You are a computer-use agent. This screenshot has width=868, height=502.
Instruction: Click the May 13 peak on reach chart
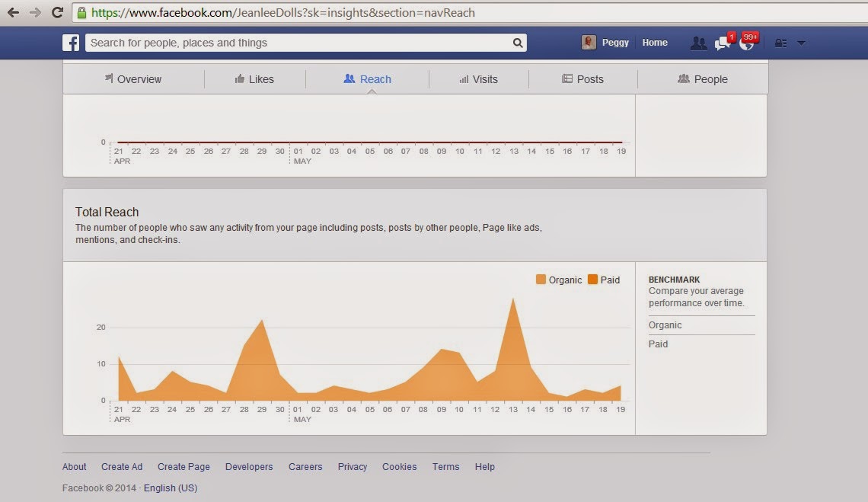pyautogui.click(x=513, y=300)
